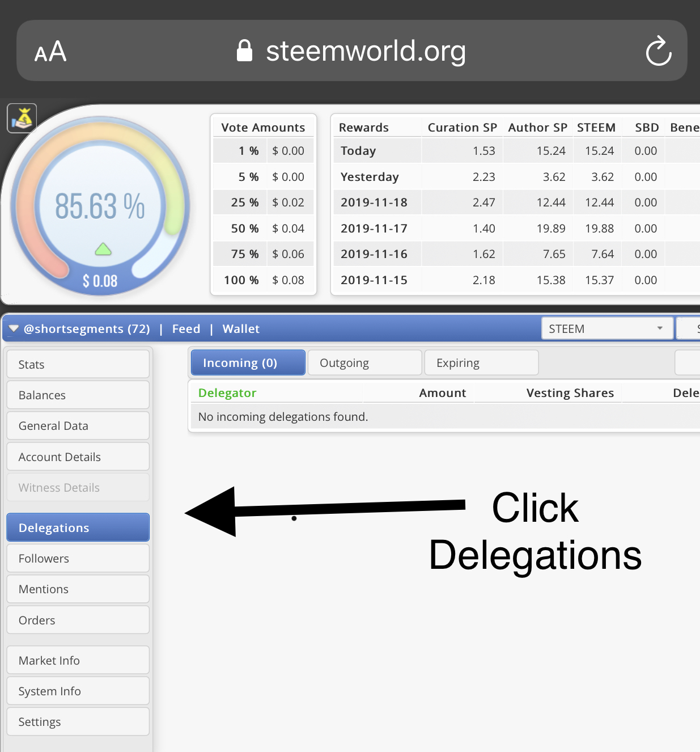The height and width of the screenshot is (752, 700).
Task: Open the Market Info section
Action: (x=78, y=660)
